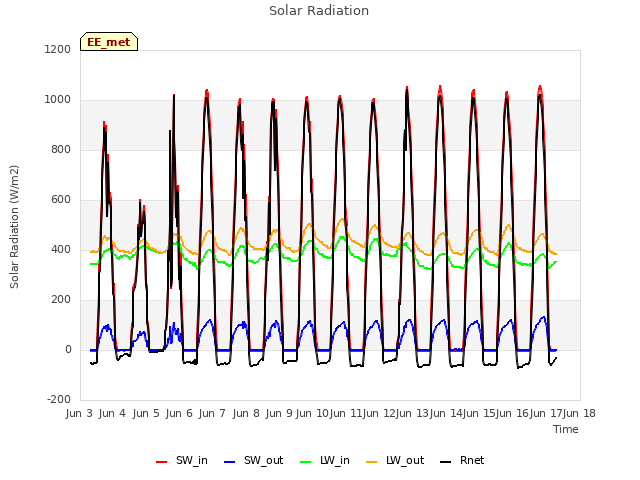The image size is (640, 480).
Task: Click the 800 y-axis tick label
Action: (x=61, y=149)
